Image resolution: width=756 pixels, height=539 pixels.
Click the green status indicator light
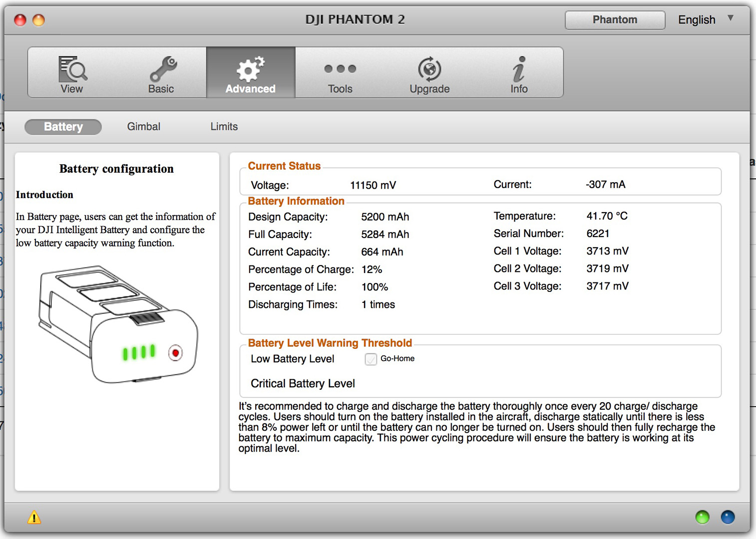pyautogui.click(x=702, y=517)
